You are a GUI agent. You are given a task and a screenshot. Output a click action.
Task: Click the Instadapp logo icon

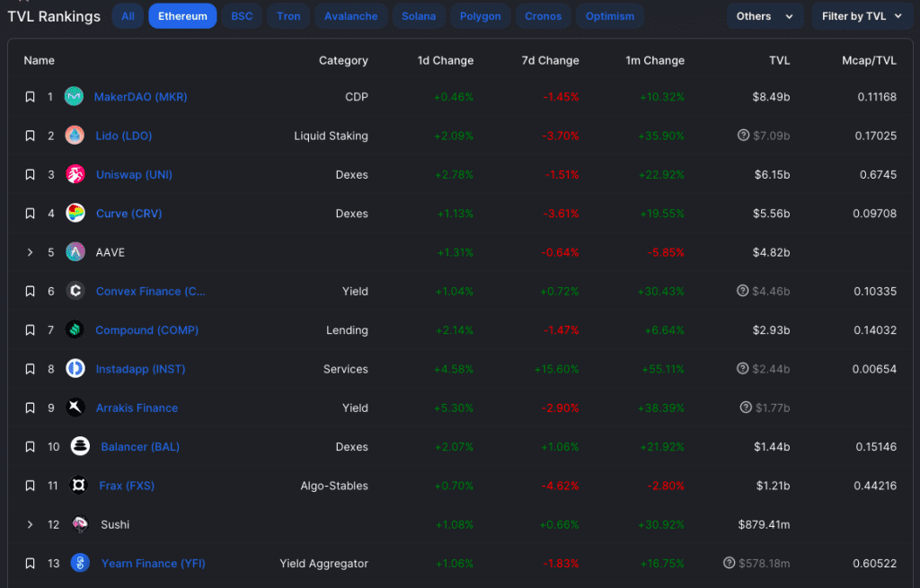point(75,368)
